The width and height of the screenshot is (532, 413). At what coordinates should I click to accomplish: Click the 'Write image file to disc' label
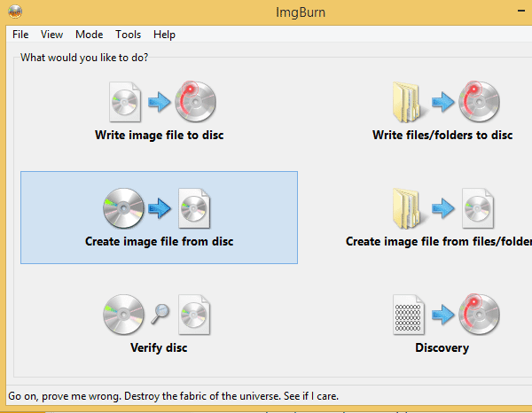click(159, 135)
